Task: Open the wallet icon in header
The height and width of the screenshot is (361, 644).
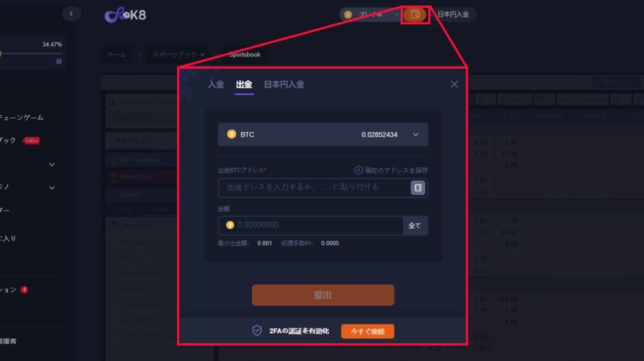Action: coord(415,14)
